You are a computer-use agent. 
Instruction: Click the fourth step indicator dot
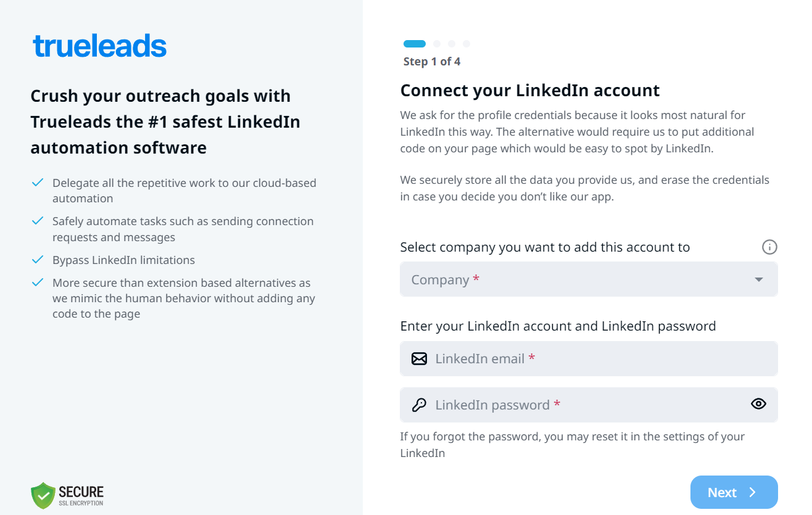466,44
